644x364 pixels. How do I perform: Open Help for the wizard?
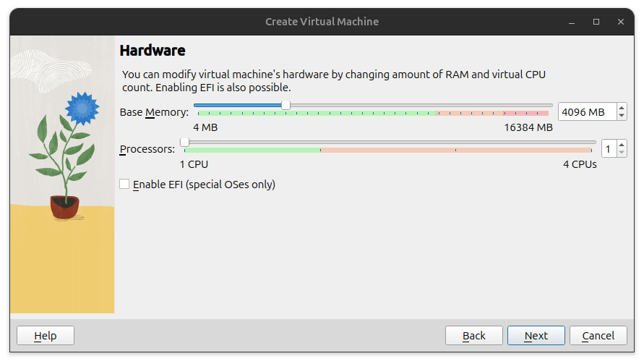[x=46, y=336]
